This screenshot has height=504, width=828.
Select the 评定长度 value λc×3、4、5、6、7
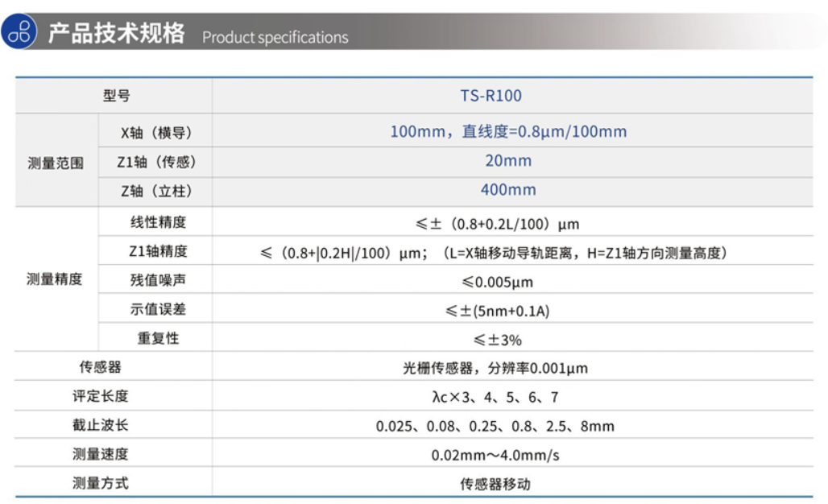495,398
